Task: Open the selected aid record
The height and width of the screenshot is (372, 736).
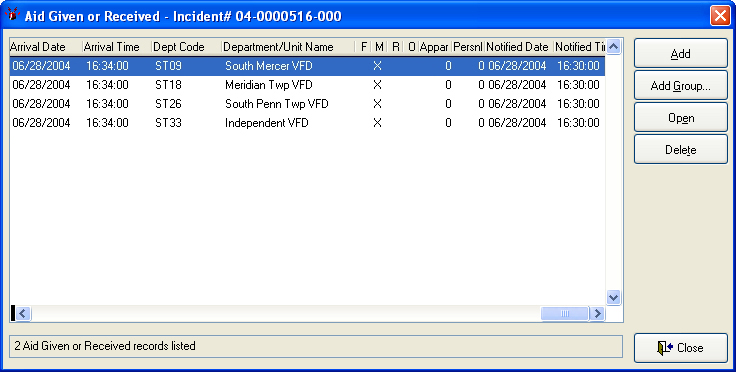Action: pos(681,117)
